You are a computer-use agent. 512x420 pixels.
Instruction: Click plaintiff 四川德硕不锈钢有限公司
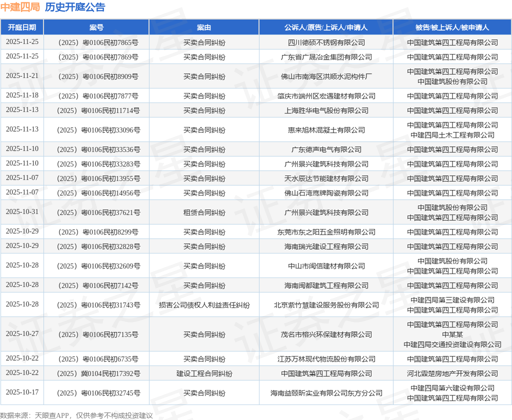coord(326,42)
